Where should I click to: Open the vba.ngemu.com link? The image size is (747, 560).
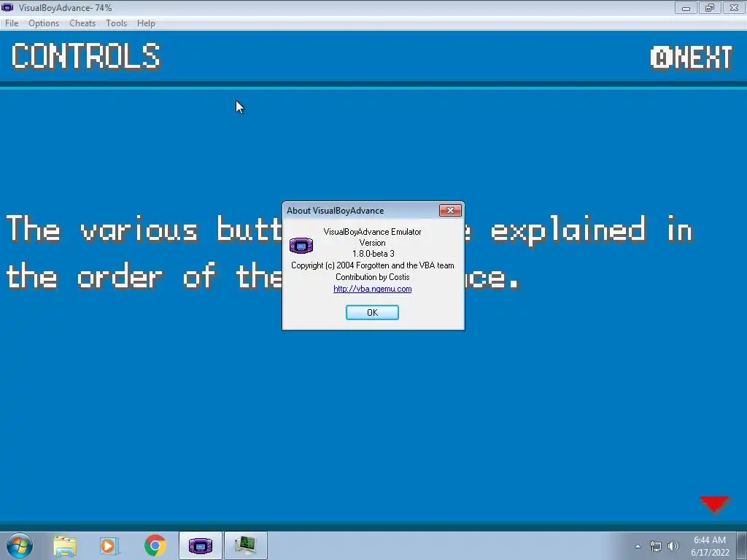(373, 289)
